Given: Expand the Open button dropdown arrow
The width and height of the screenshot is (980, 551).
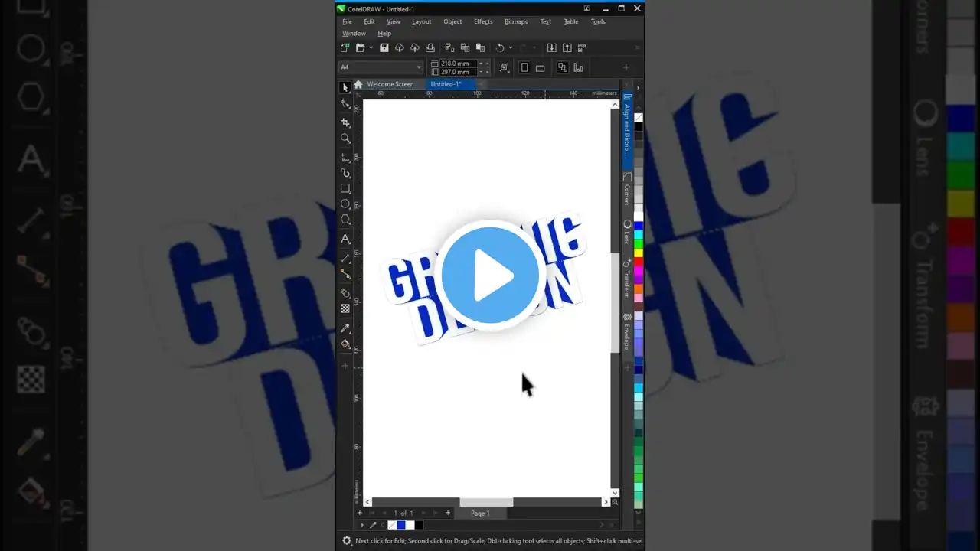Looking at the screenshot, I should [371, 47].
